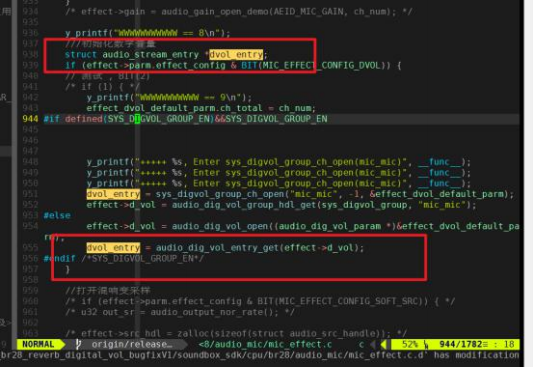This screenshot has width=534, height=367.
Task: Click the column number 18 in status line
Action: [509, 344]
